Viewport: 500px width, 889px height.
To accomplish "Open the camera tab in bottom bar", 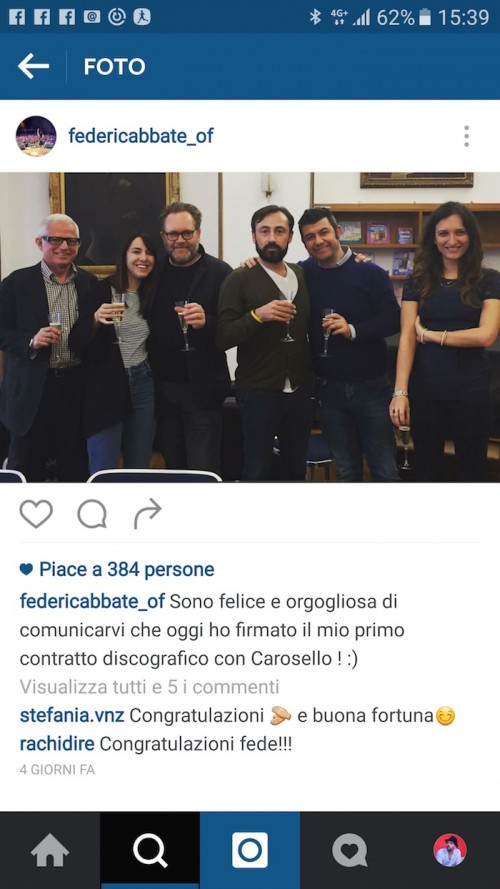I will pos(250,850).
